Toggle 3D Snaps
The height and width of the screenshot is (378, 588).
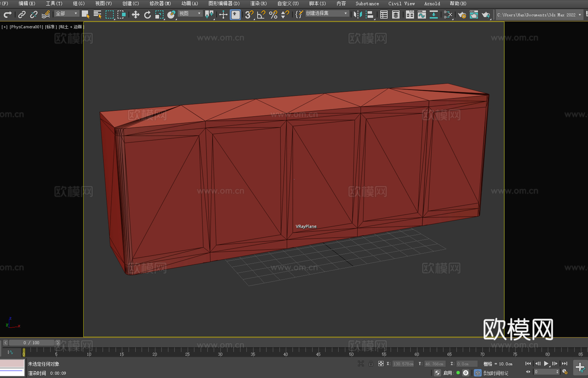249,14
